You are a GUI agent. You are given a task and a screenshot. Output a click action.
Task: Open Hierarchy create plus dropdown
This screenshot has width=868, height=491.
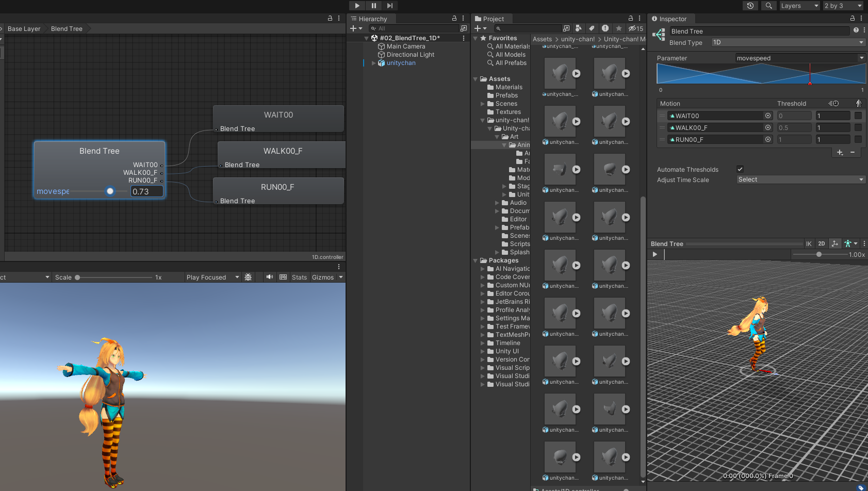356,28
